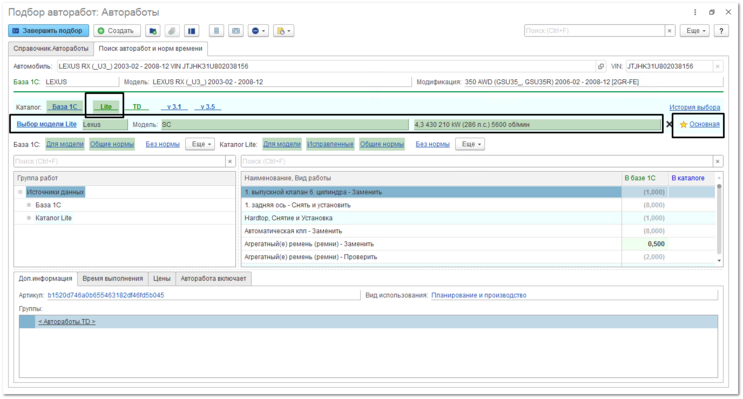Clear the Группа работ search field
Viewport: 743px width, 399px height.
pyautogui.click(x=230, y=161)
